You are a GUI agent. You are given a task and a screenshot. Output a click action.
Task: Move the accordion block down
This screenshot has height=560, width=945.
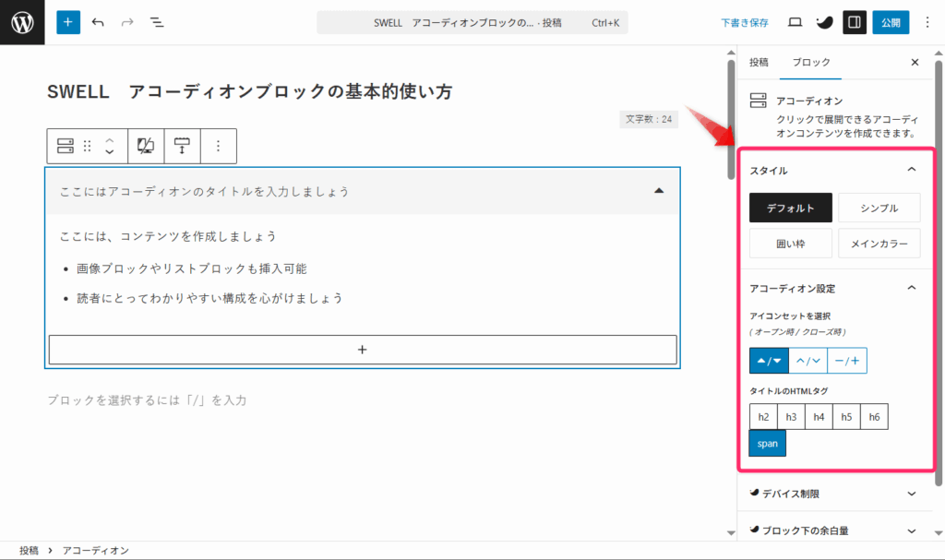[x=110, y=152]
